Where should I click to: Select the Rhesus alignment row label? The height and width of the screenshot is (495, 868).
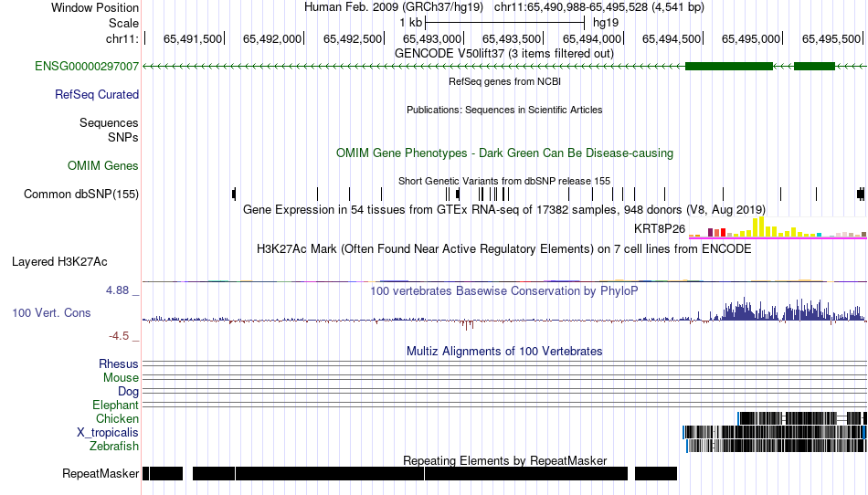pos(119,363)
